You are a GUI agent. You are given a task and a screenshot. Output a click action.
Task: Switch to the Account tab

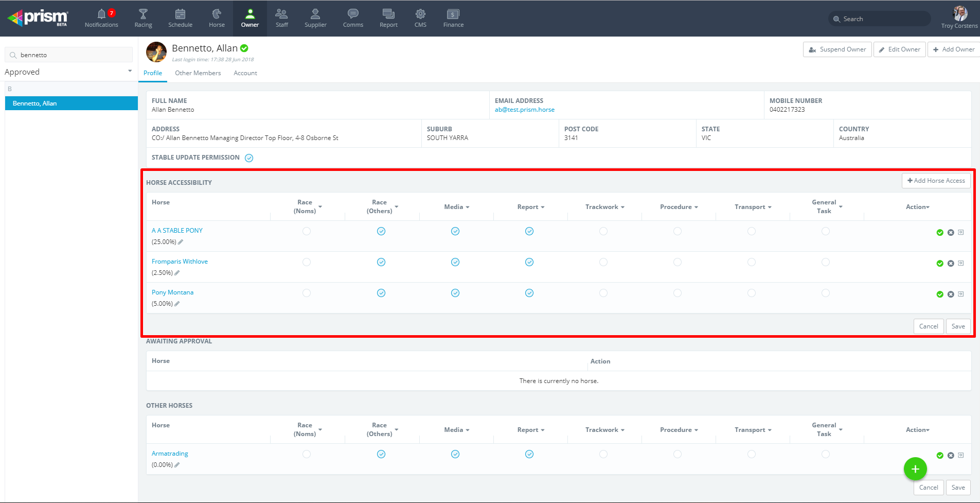pyautogui.click(x=245, y=73)
